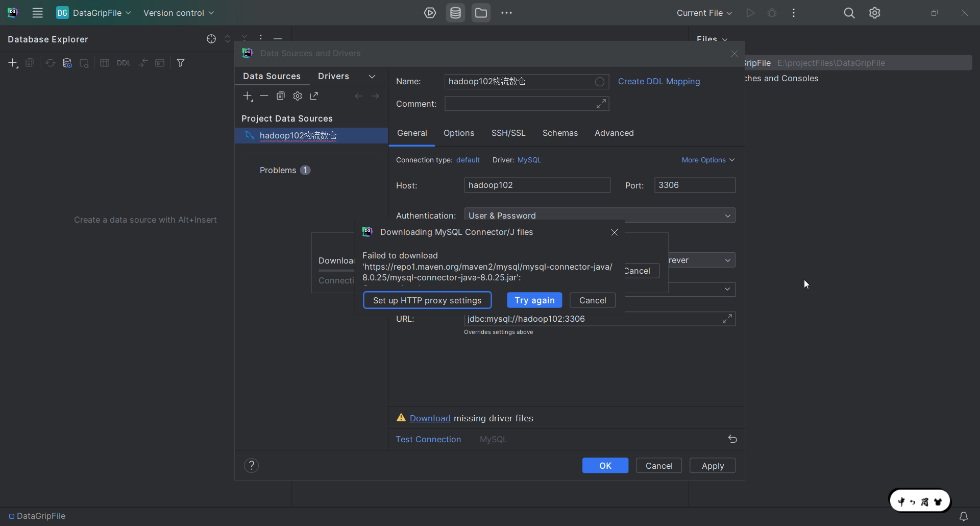The image size is (980, 526).
Task: Click the Port field 3306
Action: coord(695,185)
